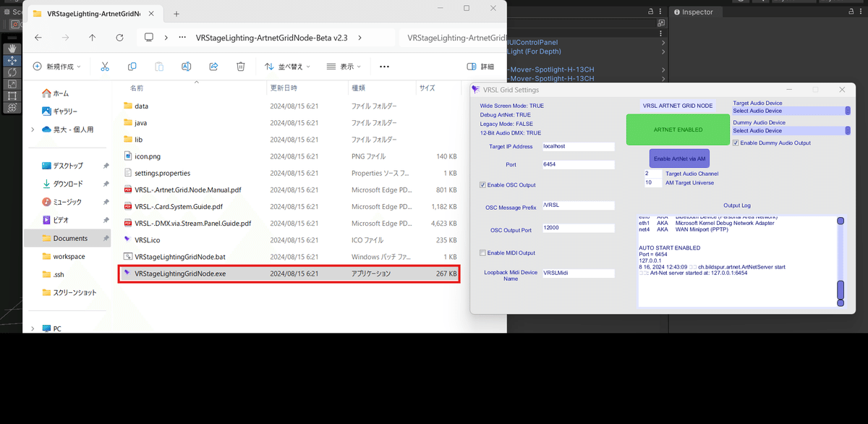Screen dimensions: 868x424
Task: Refresh the Explorer folder view
Action: [119, 38]
